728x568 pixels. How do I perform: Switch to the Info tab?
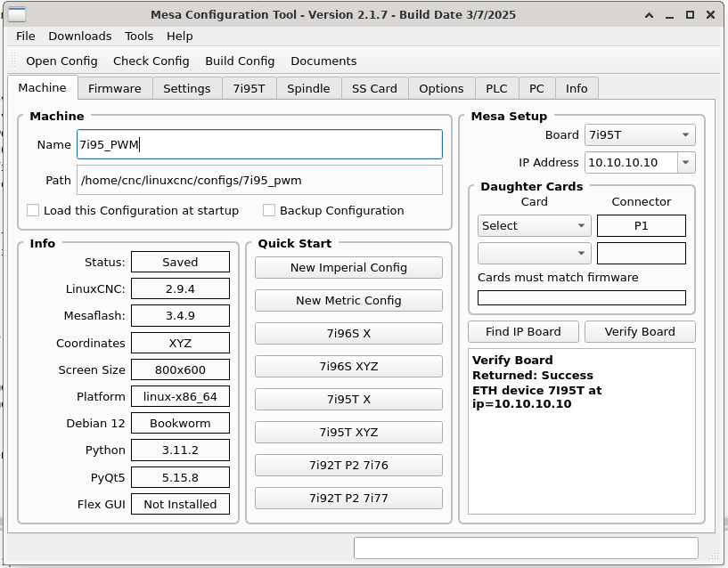coord(577,89)
